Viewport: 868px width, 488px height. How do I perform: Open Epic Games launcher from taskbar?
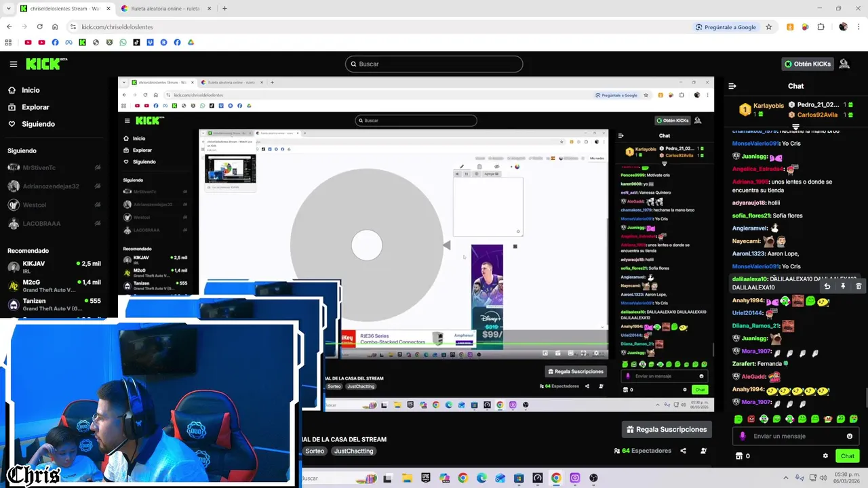[426, 478]
